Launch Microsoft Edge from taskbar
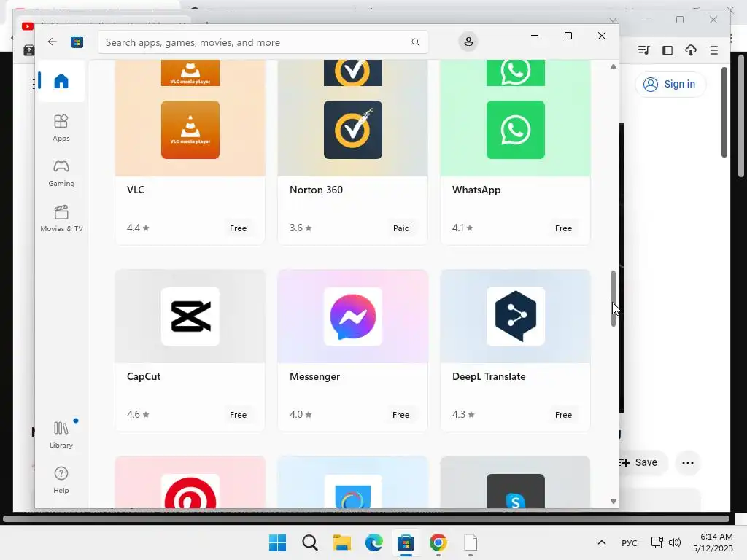Screen dimensions: 747x560 [x=374, y=542]
